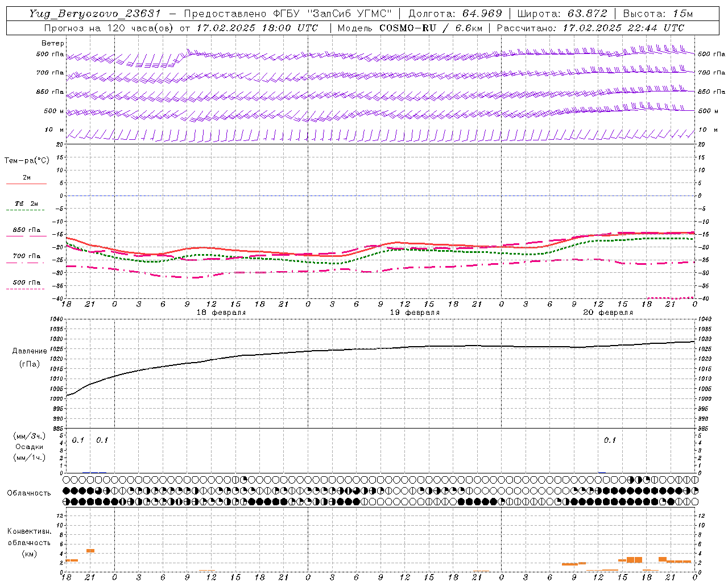This screenshot has width=728, height=582.
Task: Select the 500 м wind level label at left
Action: point(54,111)
